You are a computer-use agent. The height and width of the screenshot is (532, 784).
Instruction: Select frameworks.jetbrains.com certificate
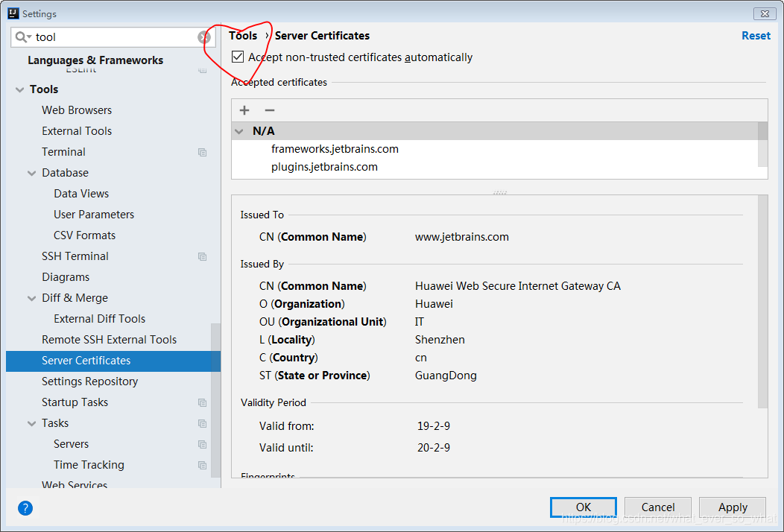click(335, 149)
